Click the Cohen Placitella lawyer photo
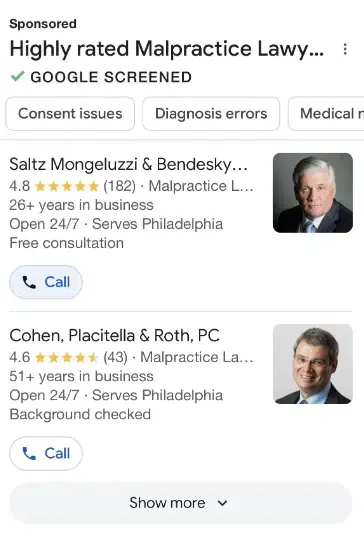Screen dimensions: 364x536 click(313, 364)
